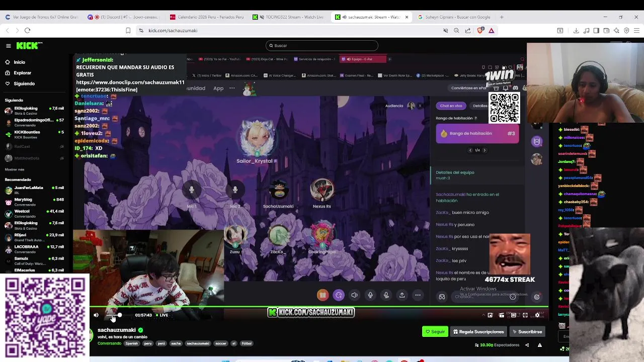Go back in browser history

7,31
